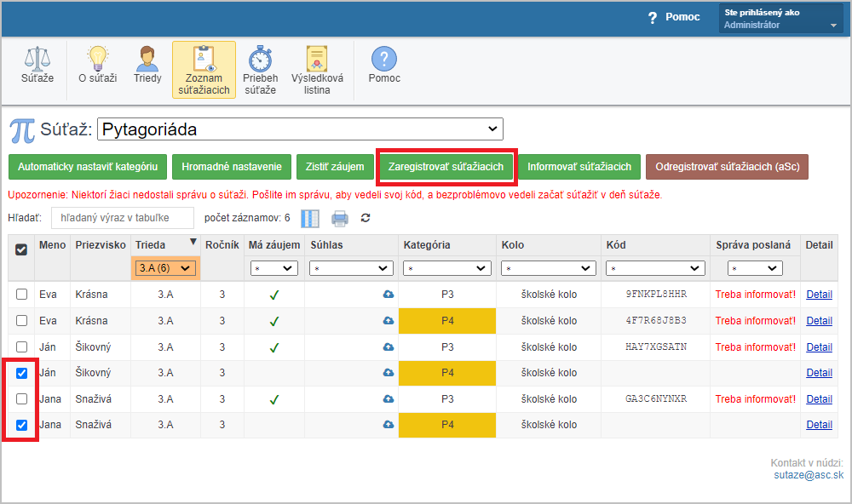Open the Súťaž dropdown showing Pytagoriáda
This screenshot has width=852, height=504.
coord(300,129)
